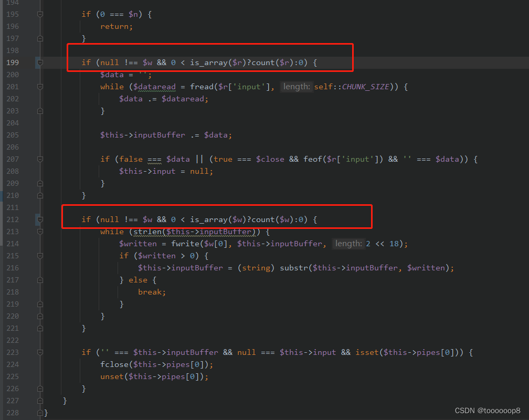Click the fold marker beside closing brace on line 228

tap(39, 413)
